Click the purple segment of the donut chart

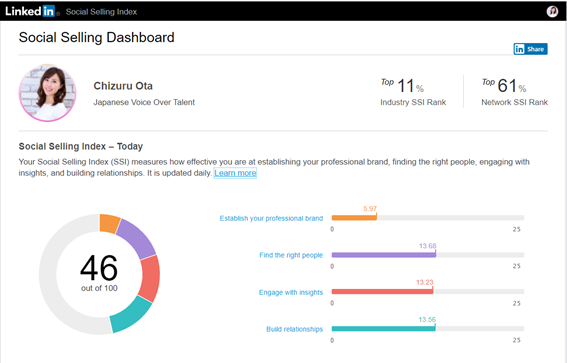pyautogui.click(x=137, y=239)
